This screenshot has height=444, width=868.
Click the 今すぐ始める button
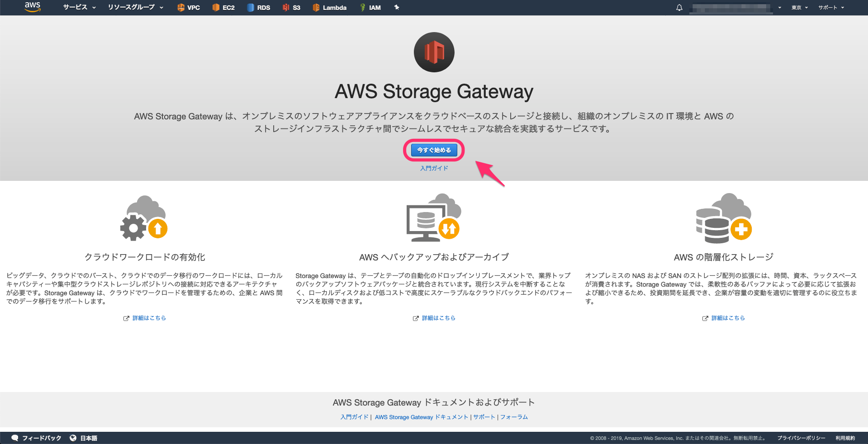click(433, 150)
